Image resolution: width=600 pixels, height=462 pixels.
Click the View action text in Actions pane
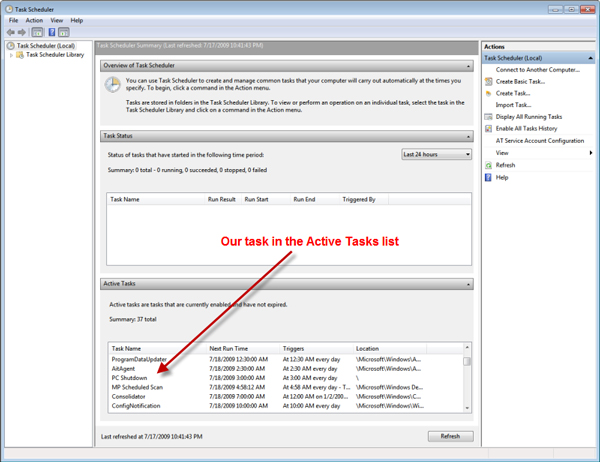[x=502, y=153]
